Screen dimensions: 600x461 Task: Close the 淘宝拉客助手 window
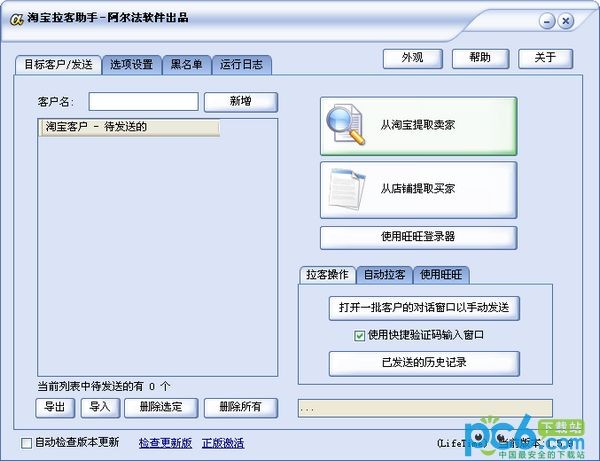click(x=566, y=21)
